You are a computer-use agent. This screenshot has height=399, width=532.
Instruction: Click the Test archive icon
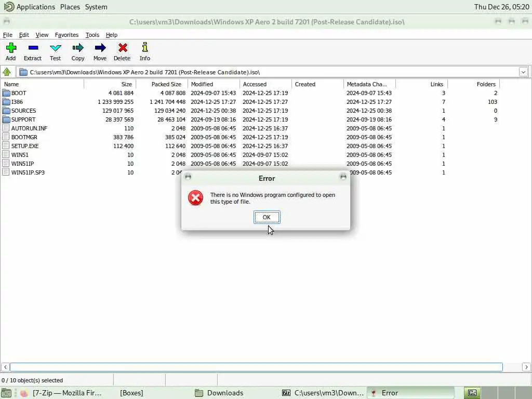[55, 48]
